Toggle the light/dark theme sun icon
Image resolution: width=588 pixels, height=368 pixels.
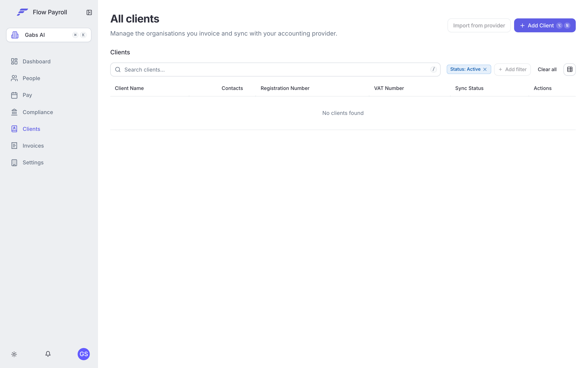click(14, 354)
